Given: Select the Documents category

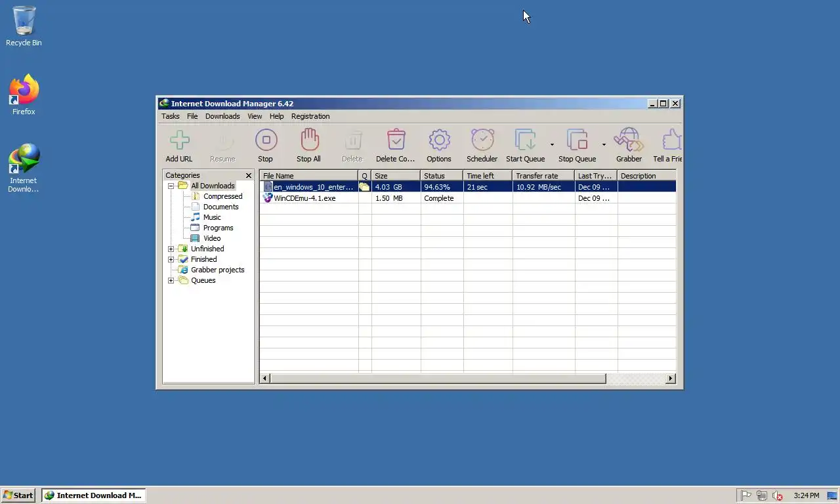Looking at the screenshot, I should pos(220,207).
